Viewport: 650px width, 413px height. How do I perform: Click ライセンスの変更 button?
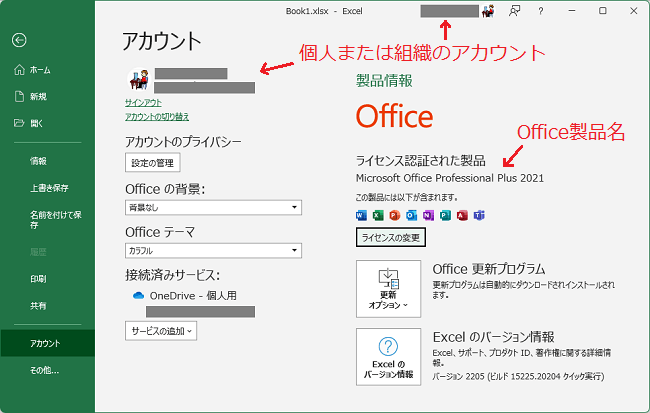click(x=390, y=237)
